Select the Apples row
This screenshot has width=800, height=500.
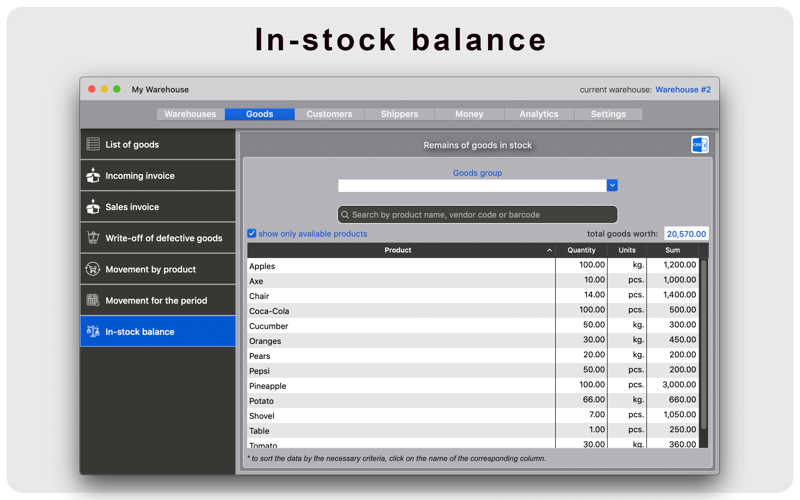click(473, 265)
